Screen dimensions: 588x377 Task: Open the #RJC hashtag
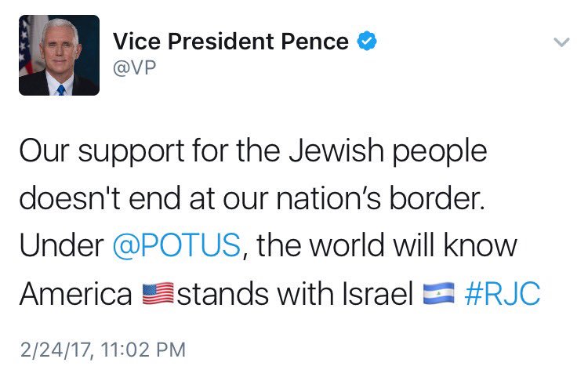pos(503,293)
